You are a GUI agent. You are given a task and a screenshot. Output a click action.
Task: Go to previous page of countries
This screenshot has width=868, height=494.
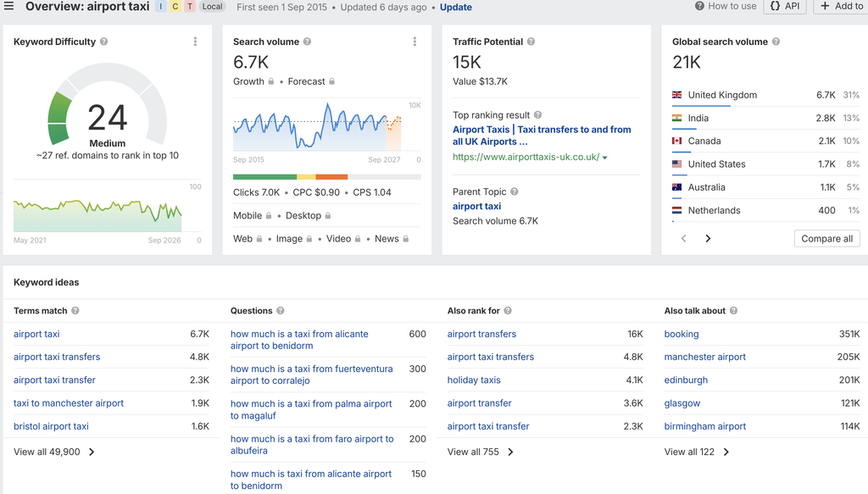point(684,238)
